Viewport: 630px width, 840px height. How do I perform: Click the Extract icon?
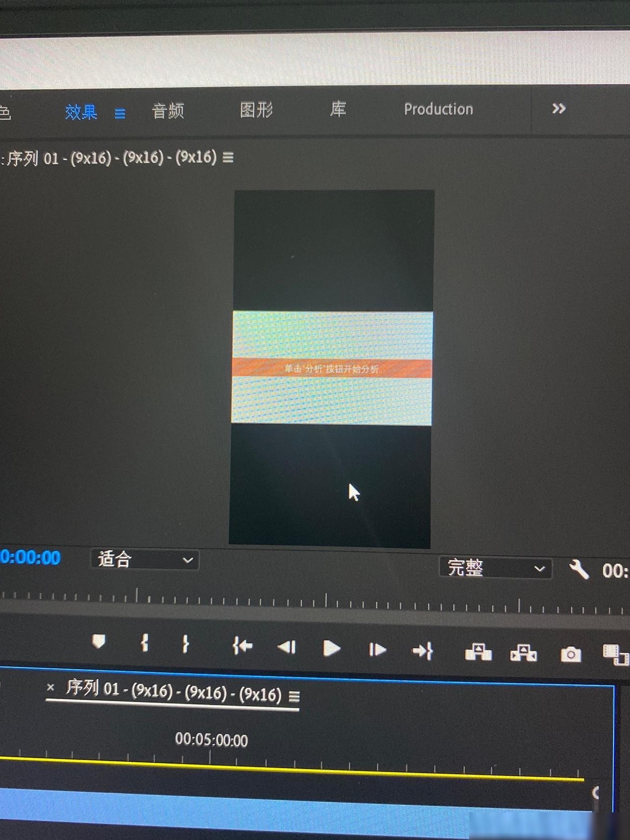click(524, 653)
